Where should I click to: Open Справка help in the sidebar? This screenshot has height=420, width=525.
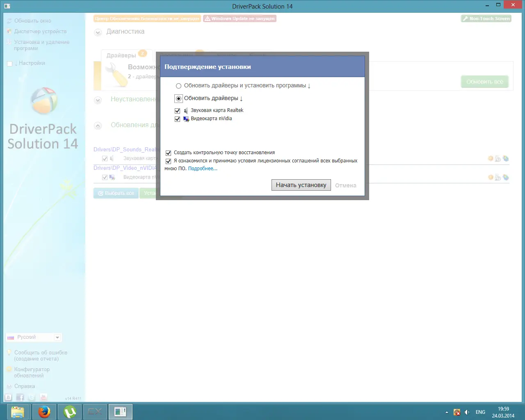pyautogui.click(x=25, y=386)
